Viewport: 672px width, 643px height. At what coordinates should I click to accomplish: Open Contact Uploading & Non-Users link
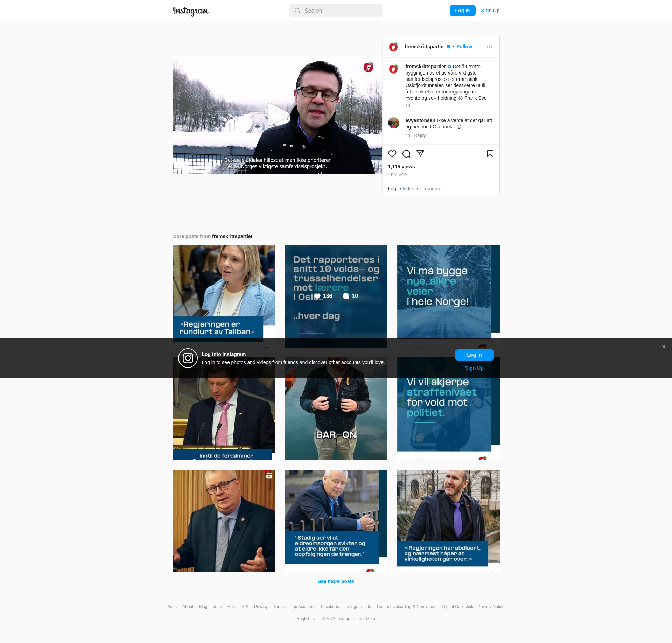point(407,607)
